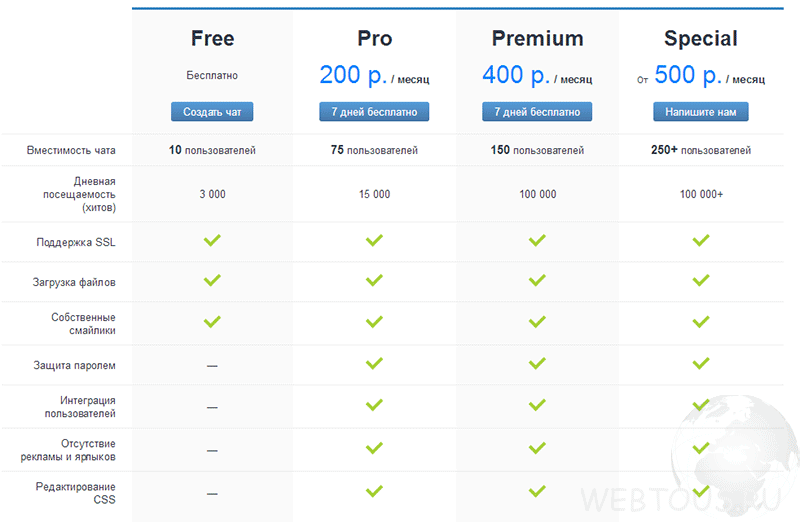Screen dimensions: 800x523
Task: Click the Premium plan no-ads checkmark
Action: [x=537, y=448]
